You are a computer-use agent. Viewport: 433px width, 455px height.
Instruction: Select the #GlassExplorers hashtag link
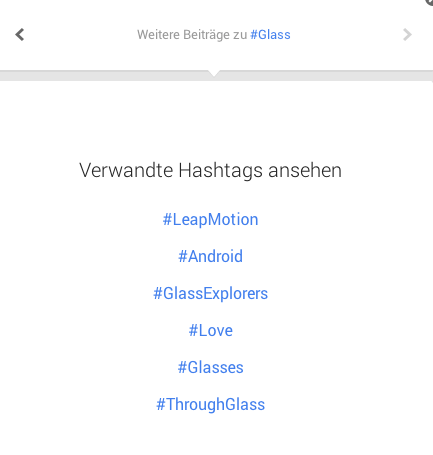click(x=210, y=294)
